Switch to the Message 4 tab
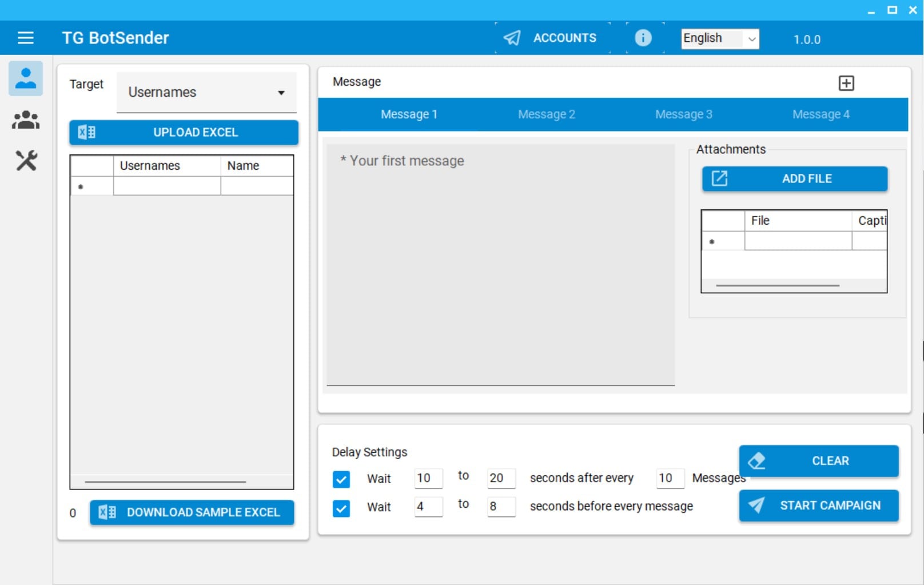Viewport: 924px width, 585px height. click(821, 114)
